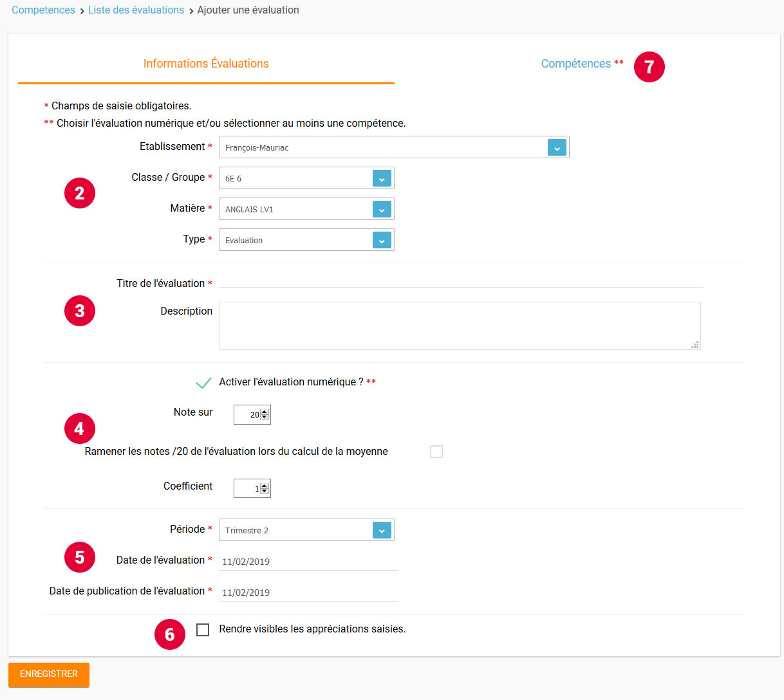Open the Classe / Groupe dropdown arrow

coord(382,178)
